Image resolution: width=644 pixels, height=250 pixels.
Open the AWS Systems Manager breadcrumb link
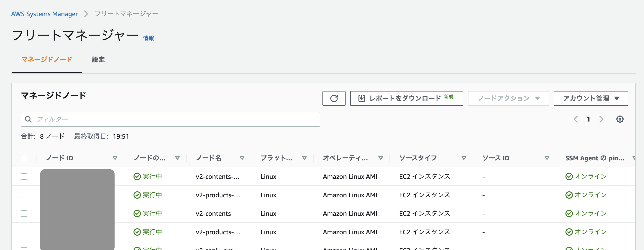coord(45,14)
